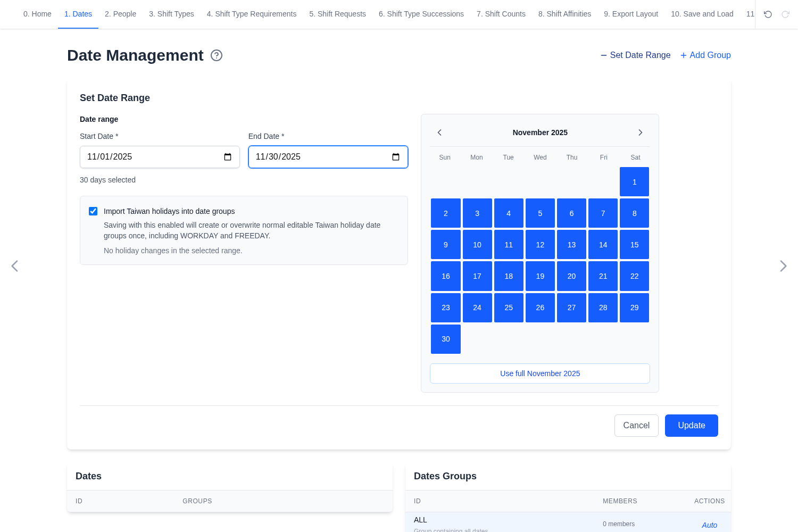Go to next month in calendar
Image resolution: width=798 pixels, height=532 pixels.
641,132
